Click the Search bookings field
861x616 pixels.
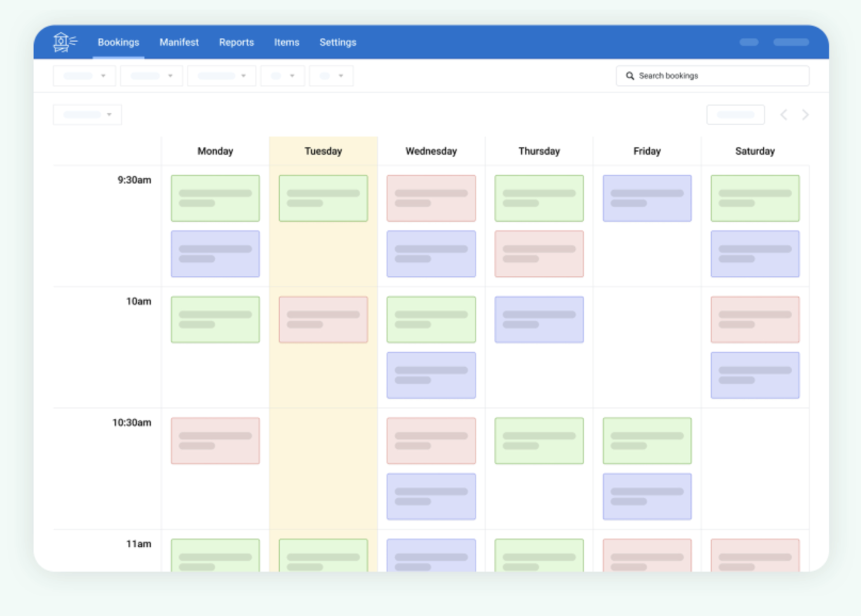(712, 75)
